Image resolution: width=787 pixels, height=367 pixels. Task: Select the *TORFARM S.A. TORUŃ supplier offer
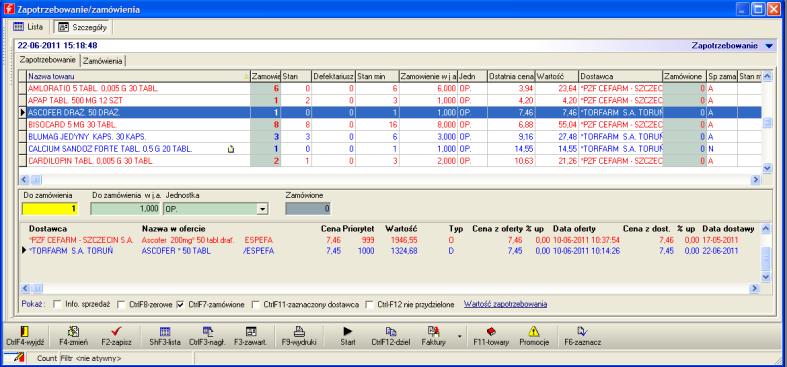[390, 251]
